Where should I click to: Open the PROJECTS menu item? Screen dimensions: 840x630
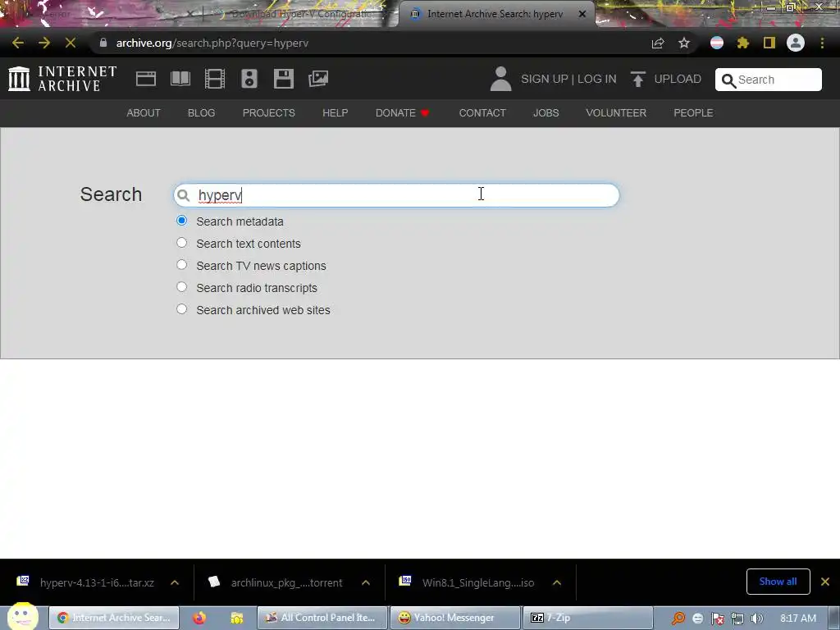click(x=269, y=113)
